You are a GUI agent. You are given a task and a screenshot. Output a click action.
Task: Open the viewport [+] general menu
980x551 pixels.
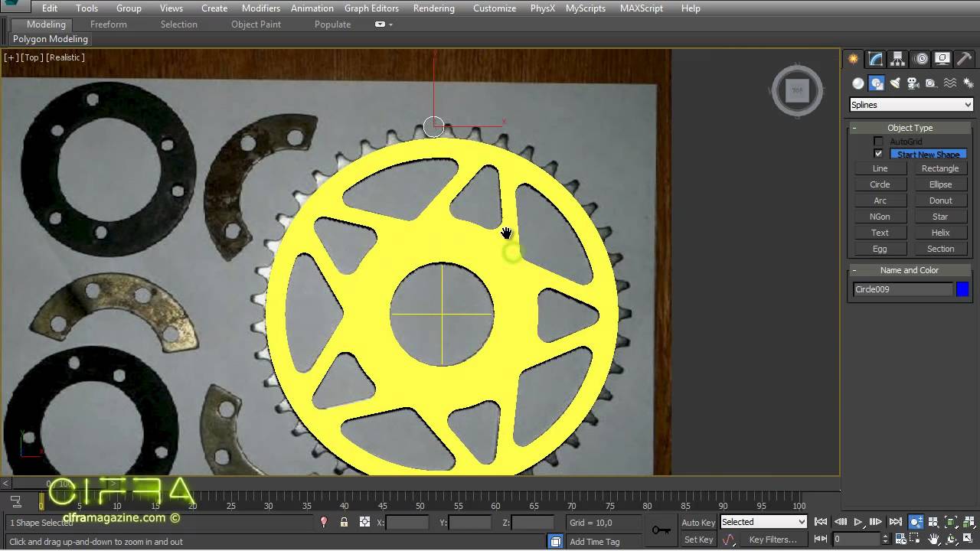click(11, 57)
